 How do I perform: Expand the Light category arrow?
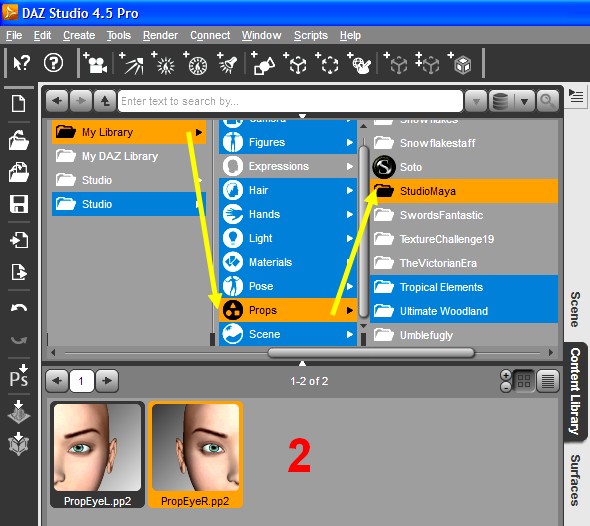[x=350, y=239]
